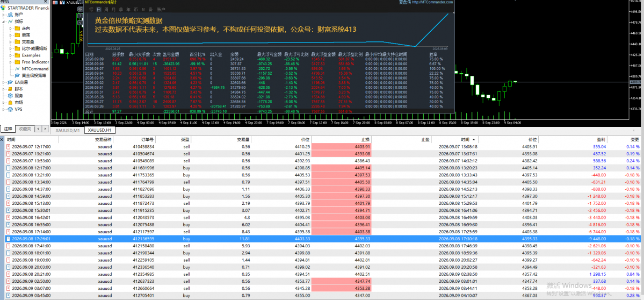Click the 市场 market bag icon

point(10,102)
